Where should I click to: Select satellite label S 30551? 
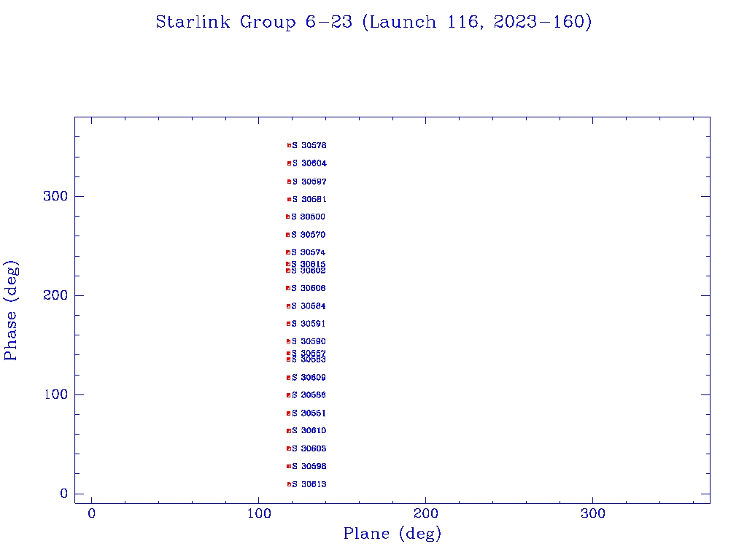coord(309,413)
